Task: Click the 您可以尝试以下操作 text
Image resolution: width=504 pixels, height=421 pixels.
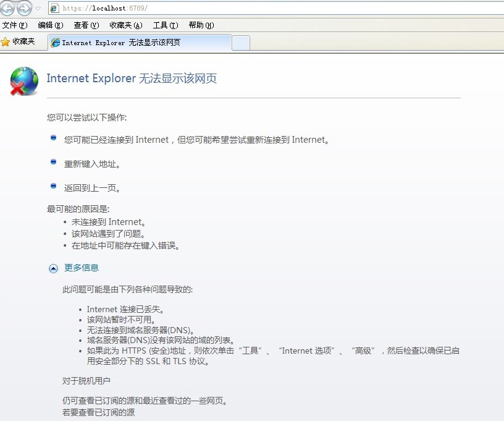Action: click(87, 117)
